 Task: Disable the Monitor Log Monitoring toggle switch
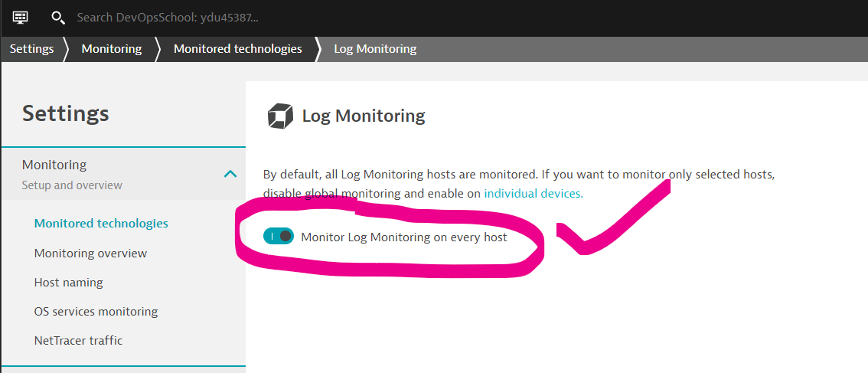click(x=279, y=237)
